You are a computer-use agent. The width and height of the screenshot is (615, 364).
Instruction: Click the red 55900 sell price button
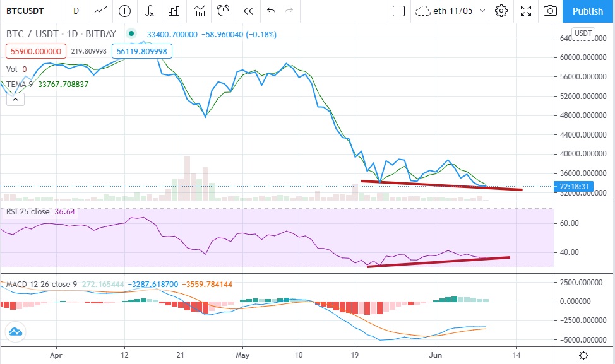click(35, 52)
